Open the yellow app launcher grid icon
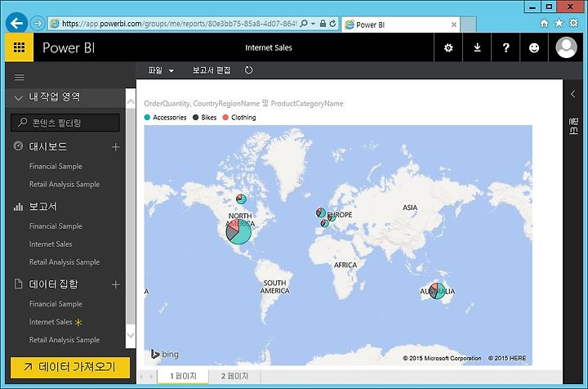This screenshot has height=389, width=588. click(x=19, y=47)
